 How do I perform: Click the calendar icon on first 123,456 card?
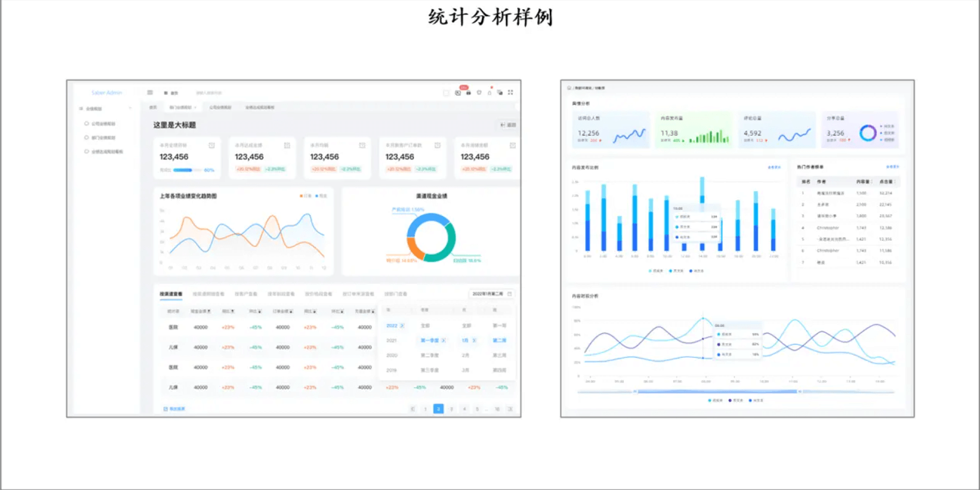pyautogui.click(x=212, y=146)
